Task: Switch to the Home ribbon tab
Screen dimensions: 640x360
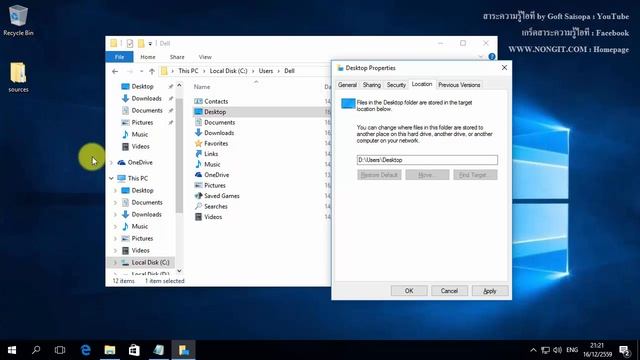Action: coord(148,57)
